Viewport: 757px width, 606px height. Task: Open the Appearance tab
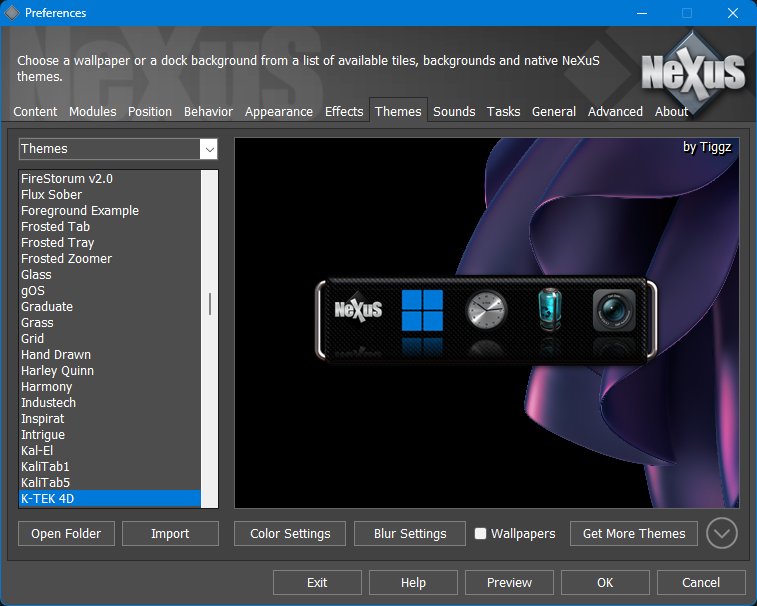tap(279, 112)
